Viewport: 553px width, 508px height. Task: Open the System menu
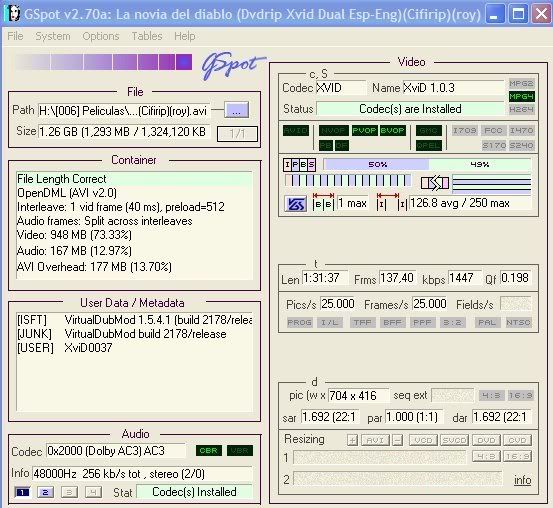[x=53, y=36]
